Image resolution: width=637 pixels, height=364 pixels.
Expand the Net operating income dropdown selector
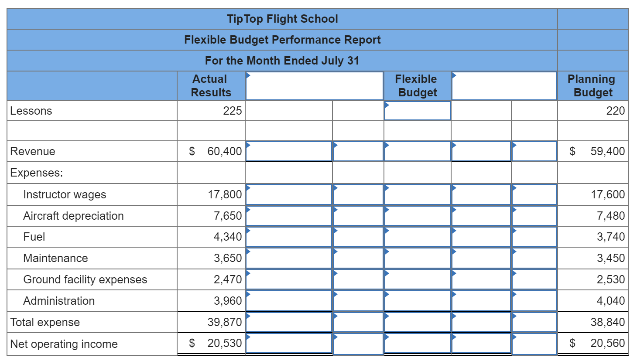247,338
